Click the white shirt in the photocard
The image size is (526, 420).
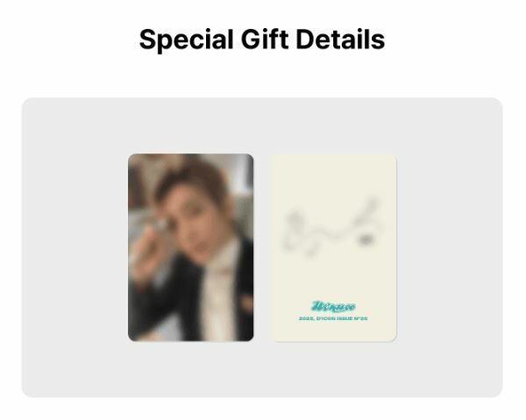coord(218,295)
